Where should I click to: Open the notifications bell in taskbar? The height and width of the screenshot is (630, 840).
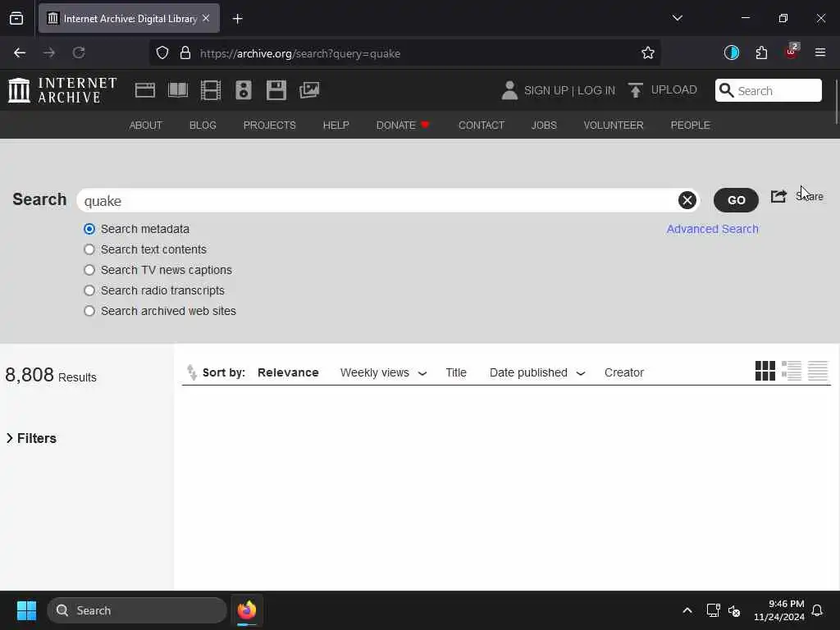coord(818,610)
